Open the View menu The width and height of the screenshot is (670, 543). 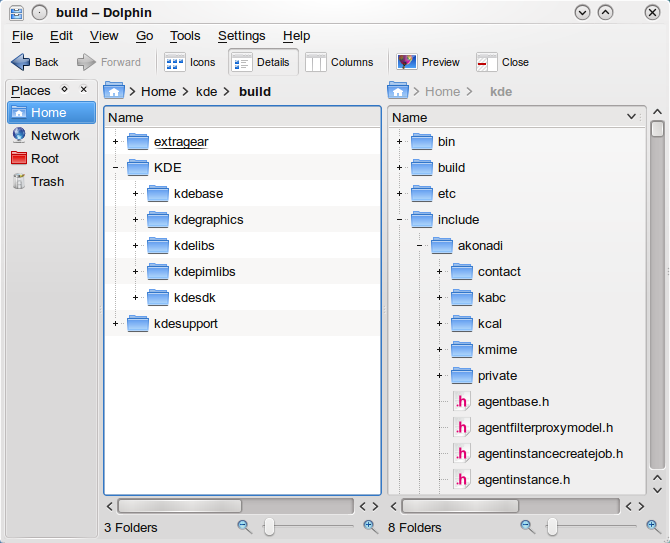point(104,36)
